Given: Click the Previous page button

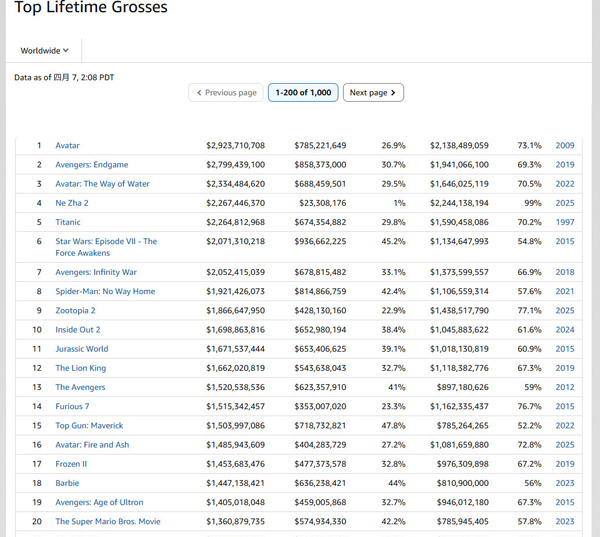Looking at the screenshot, I should (225, 93).
